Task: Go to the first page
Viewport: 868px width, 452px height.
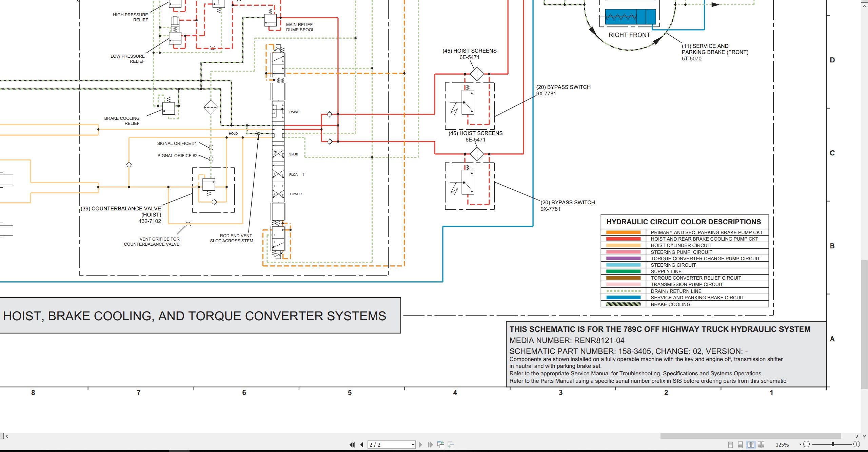Action: point(352,445)
